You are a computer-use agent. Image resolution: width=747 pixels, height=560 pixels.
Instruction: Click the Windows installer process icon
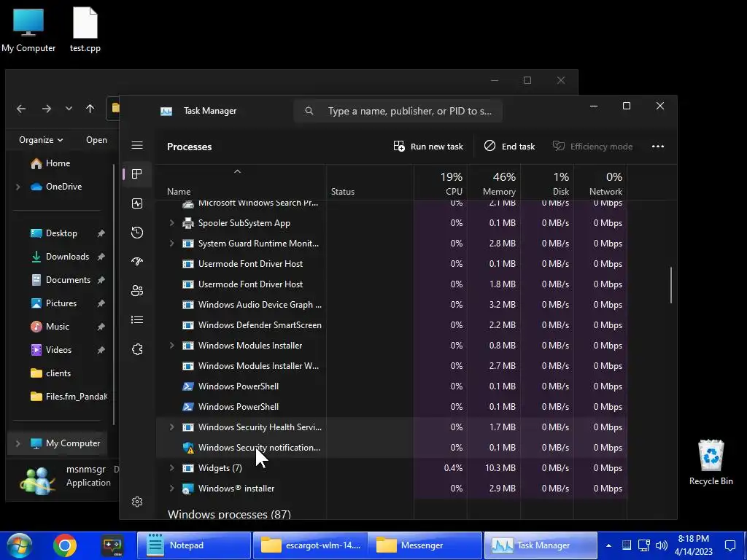tap(188, 489)
